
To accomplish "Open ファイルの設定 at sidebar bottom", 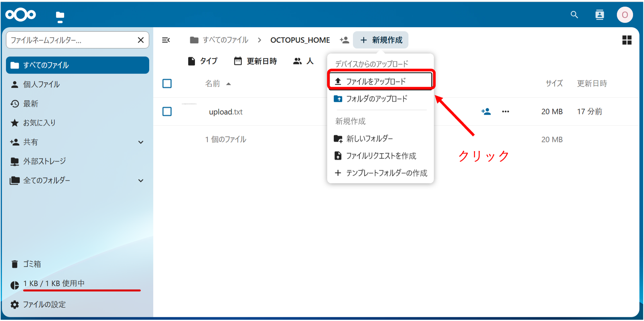I will tap(44, 305).
